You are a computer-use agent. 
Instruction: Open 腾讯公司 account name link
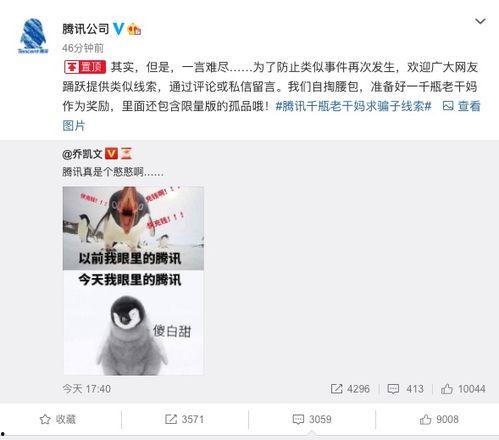click(86, 29)
